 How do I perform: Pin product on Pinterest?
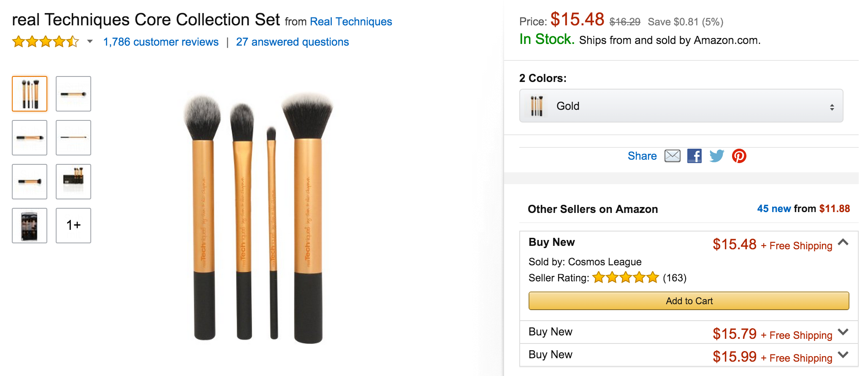[x=739, y=156]
